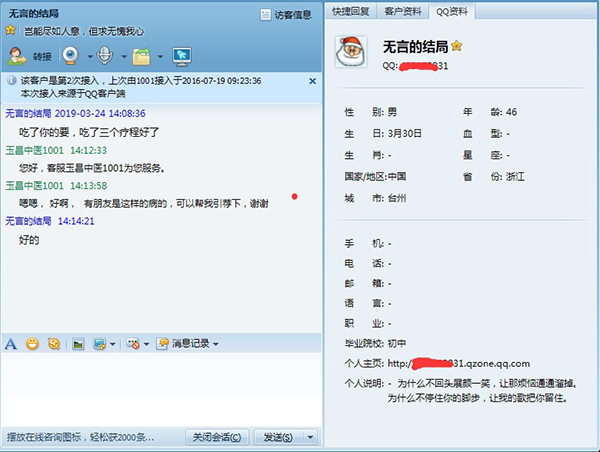Open font settings 'A' icon
The height and width of the screenshot is (452, 600).
11,344
